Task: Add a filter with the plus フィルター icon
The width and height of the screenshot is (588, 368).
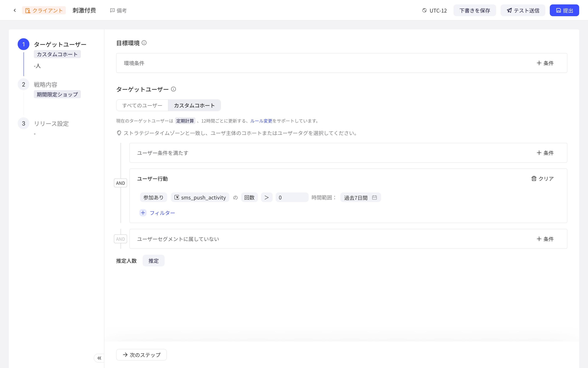Action: [143, 213]
